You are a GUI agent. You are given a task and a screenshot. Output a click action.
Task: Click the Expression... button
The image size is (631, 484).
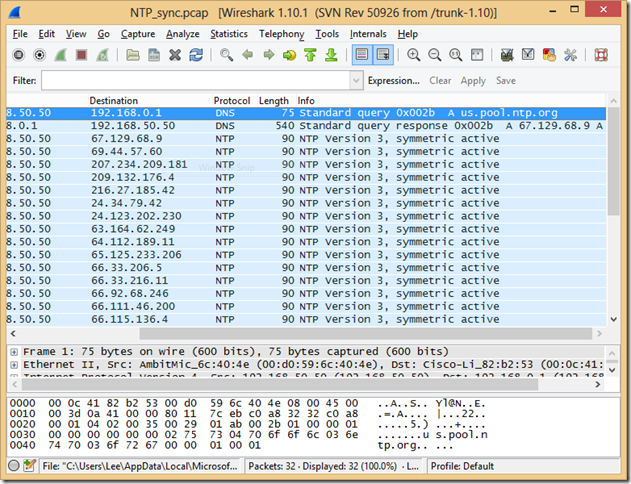[394, 80]
